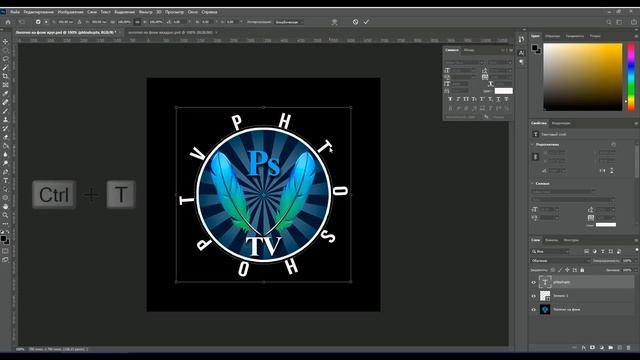Click the hue slider in Color panel

click(x=631, y=76)
